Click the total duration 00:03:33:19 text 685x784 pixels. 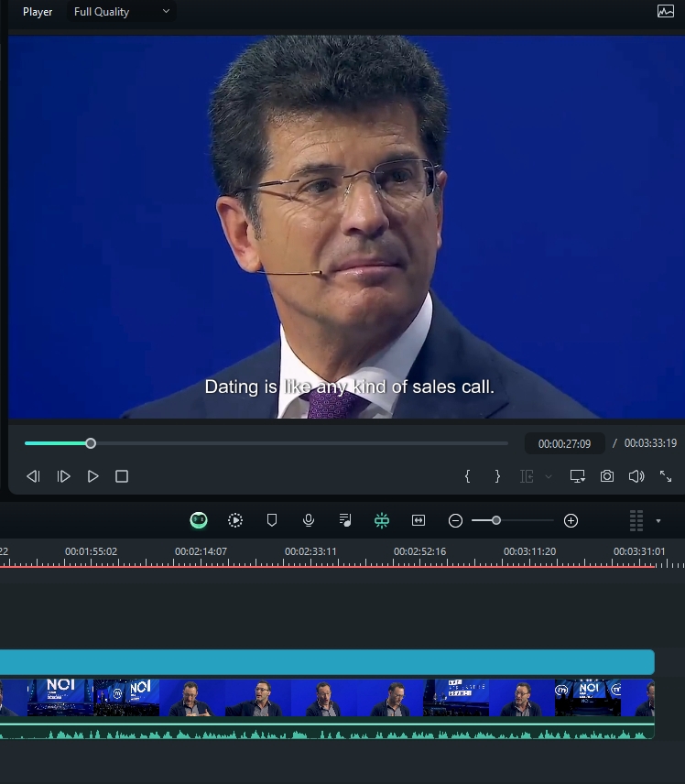coord(650,443)
